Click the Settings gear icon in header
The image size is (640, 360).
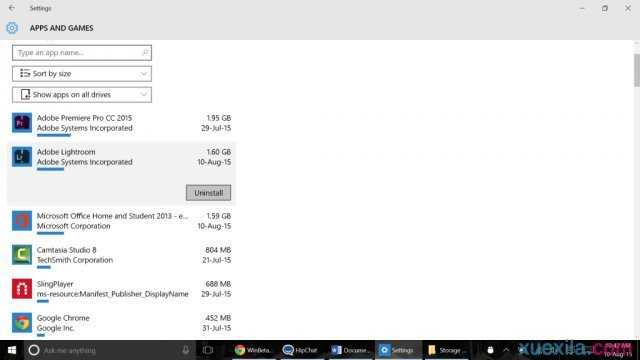click(x=12, y=28)
